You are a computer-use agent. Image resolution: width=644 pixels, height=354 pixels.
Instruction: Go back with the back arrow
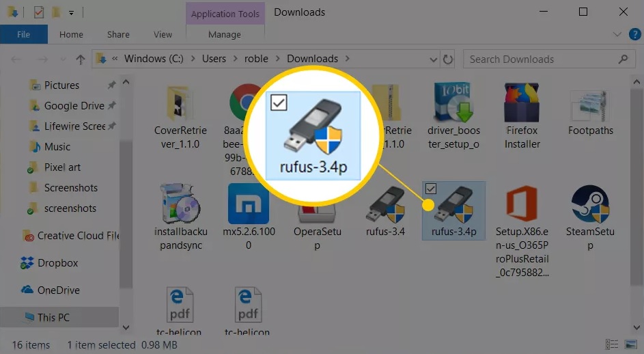click(x=16, y=59)
